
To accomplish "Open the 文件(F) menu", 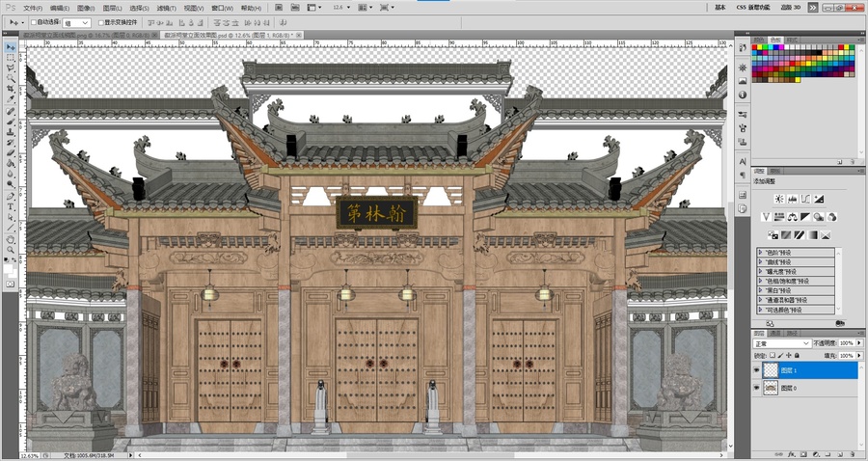I will tap(33, 8).
